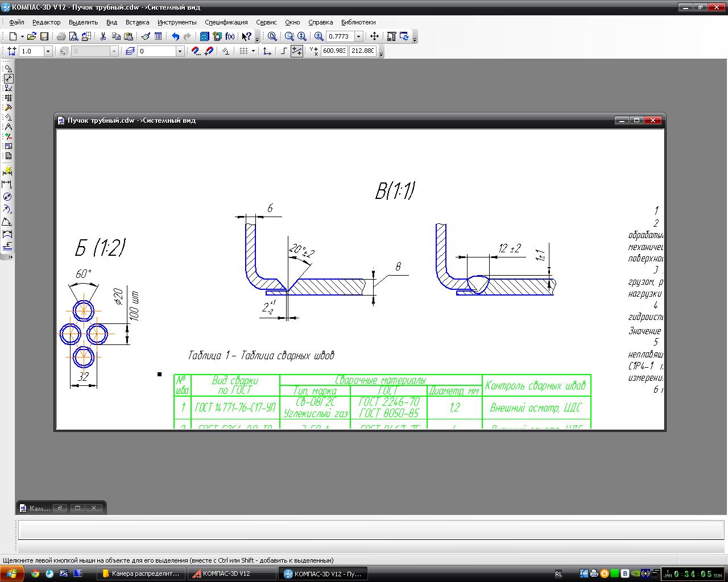The image size is (728, 582).
Task: Expand the new document dropdown arrow
Action: pos(22,36)
